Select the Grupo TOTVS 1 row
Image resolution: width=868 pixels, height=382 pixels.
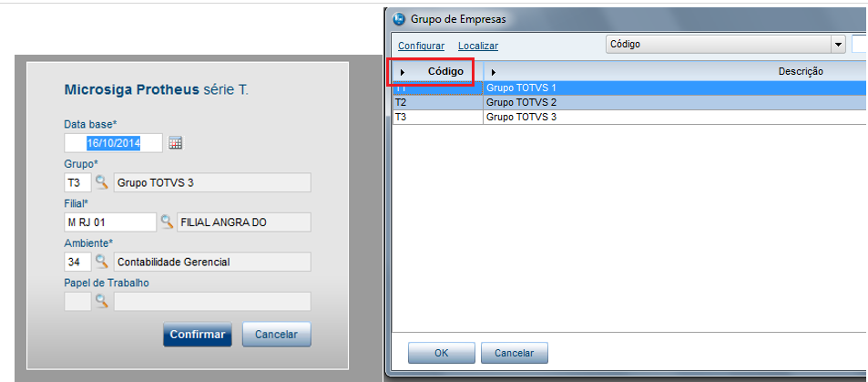tap(630, 88)
